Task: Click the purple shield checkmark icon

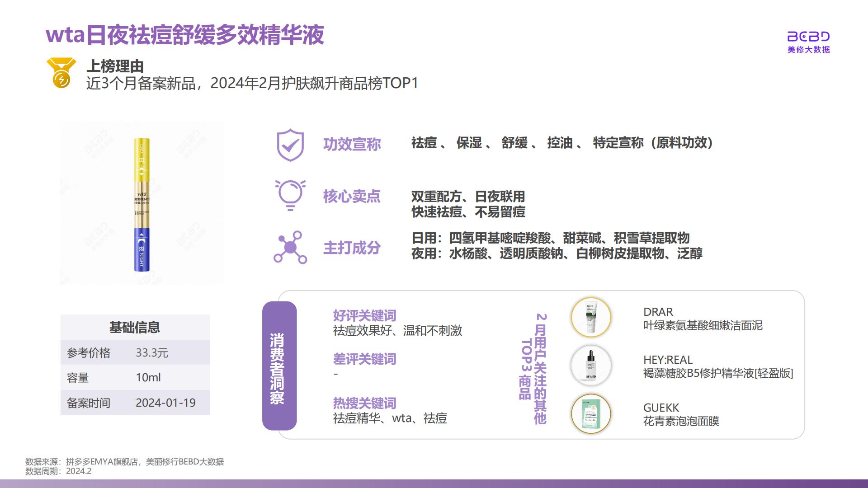Action: 290,145
